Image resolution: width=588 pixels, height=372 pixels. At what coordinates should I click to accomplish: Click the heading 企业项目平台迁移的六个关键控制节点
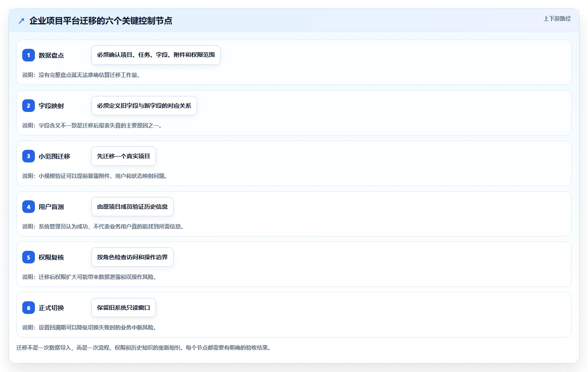click(x=101, y=21)
